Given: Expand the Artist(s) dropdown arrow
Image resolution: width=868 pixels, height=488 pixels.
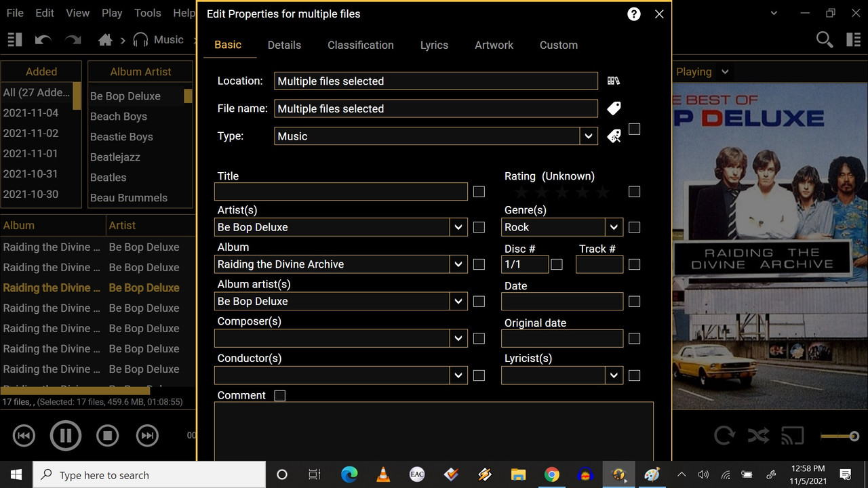Looking at the screenshot, I should click(x=458, y=227).
